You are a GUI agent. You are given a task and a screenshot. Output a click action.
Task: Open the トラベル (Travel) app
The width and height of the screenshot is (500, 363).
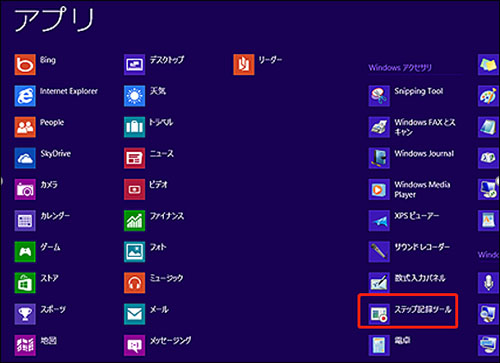tap(134, 127)
